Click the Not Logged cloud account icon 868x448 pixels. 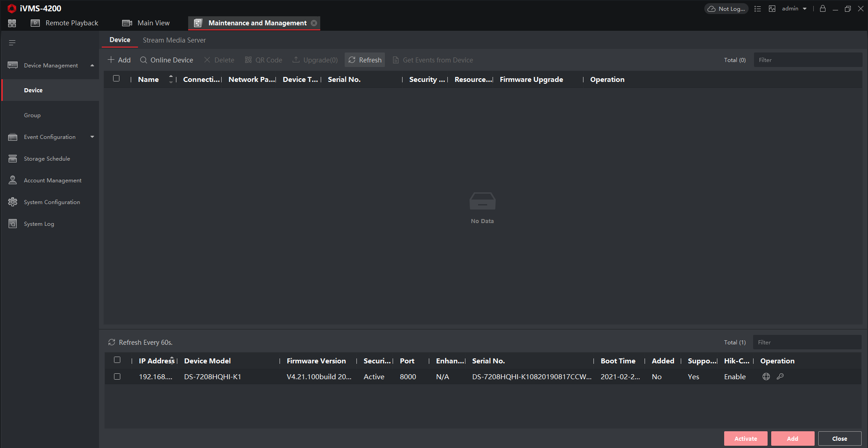coord(726,9)
